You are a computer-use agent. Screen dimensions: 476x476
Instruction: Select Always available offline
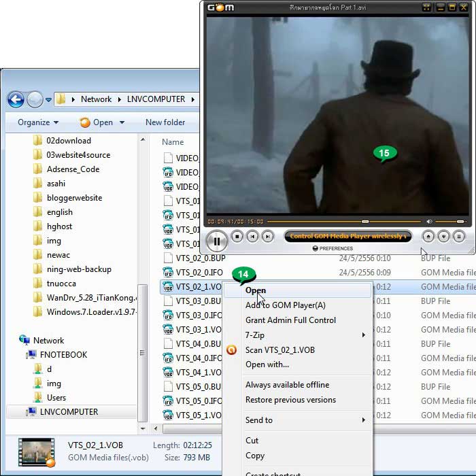click(287, 385)
